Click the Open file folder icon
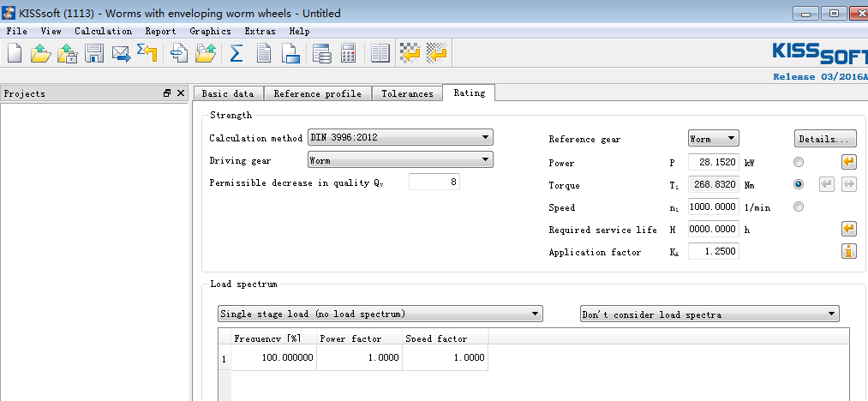Image resolution: width=868 pixels, height=401 pixels. pyautogui.click(x=41, y=54)
